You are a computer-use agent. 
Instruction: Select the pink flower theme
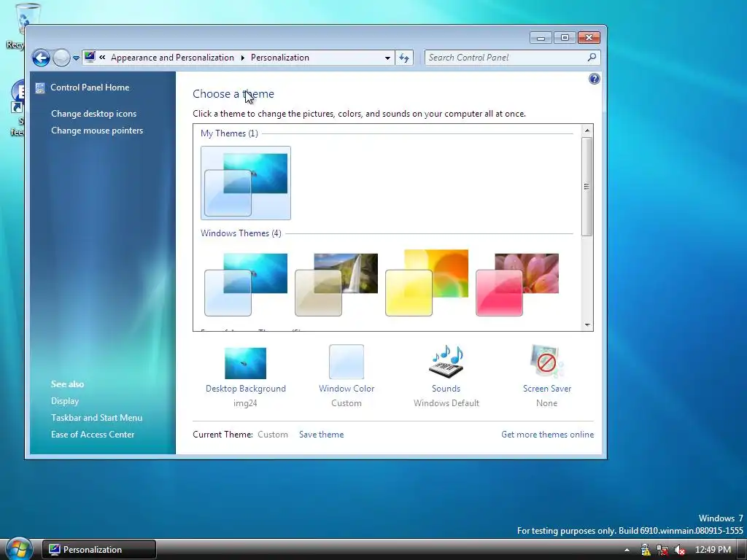coord(517,284)
